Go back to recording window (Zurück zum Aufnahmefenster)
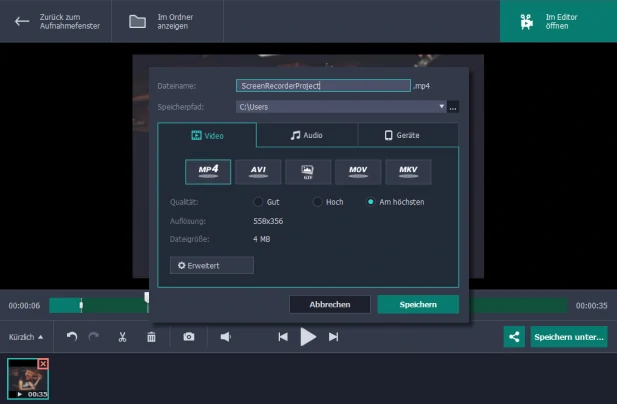 (x=56, y=21)
